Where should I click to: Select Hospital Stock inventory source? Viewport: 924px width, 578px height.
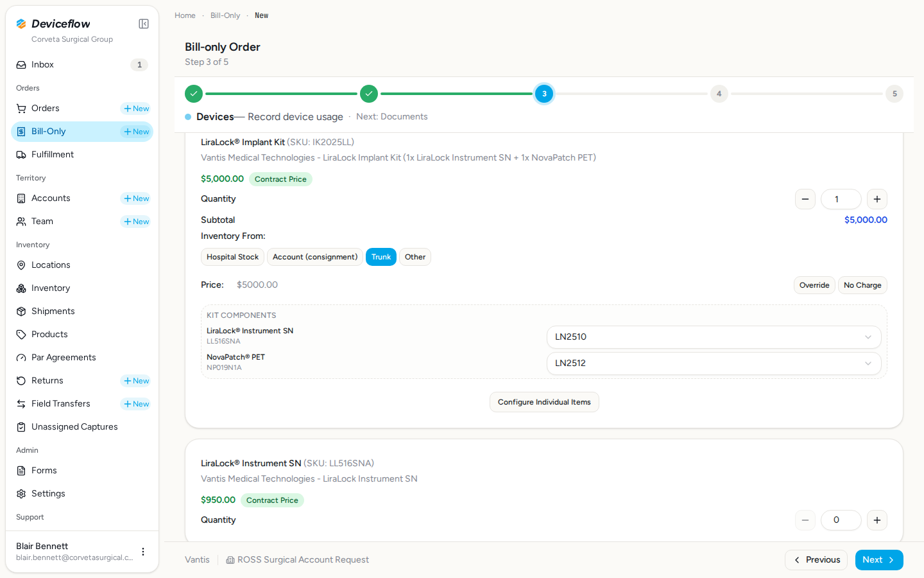[232, 257]
